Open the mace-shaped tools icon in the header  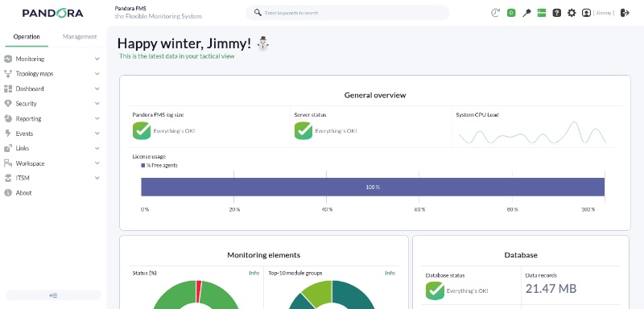526,13
